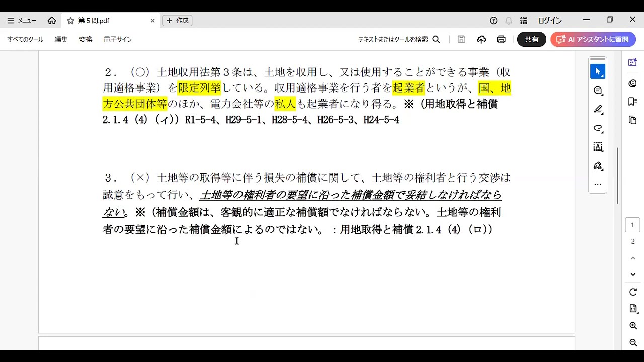Open the bookmarks panel icon
644x362 pixels.
pyautogui.click(x=633, y=102)
